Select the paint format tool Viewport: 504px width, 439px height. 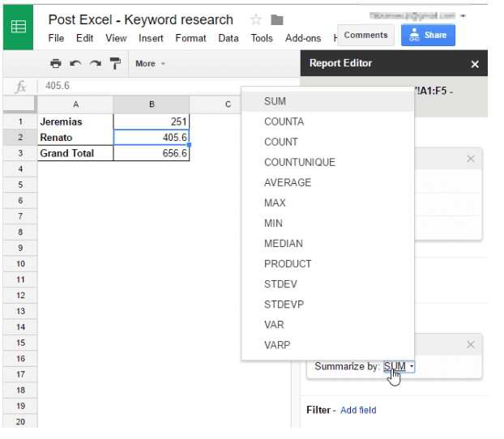pos(115,63)
